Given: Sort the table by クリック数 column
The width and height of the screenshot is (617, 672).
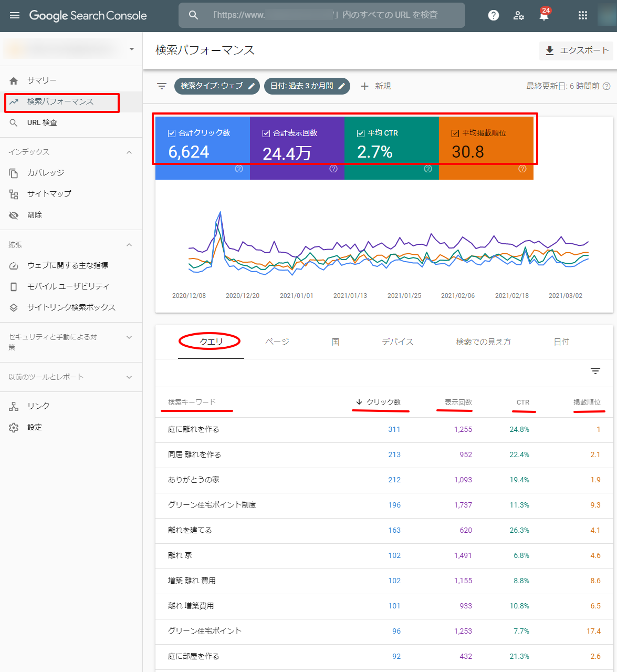Looking at the screenshot, I should pyautogui.click(x=378, y=402).
